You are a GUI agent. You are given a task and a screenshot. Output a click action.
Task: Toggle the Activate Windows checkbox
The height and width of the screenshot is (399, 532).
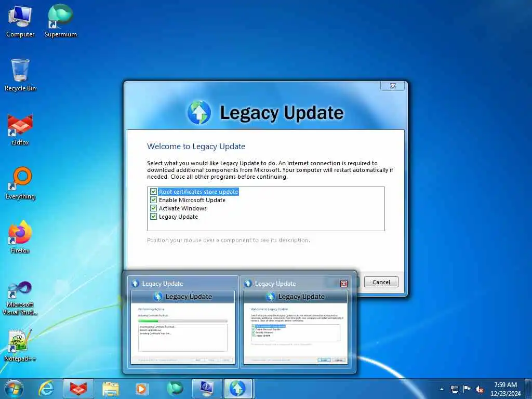point(153,208)
